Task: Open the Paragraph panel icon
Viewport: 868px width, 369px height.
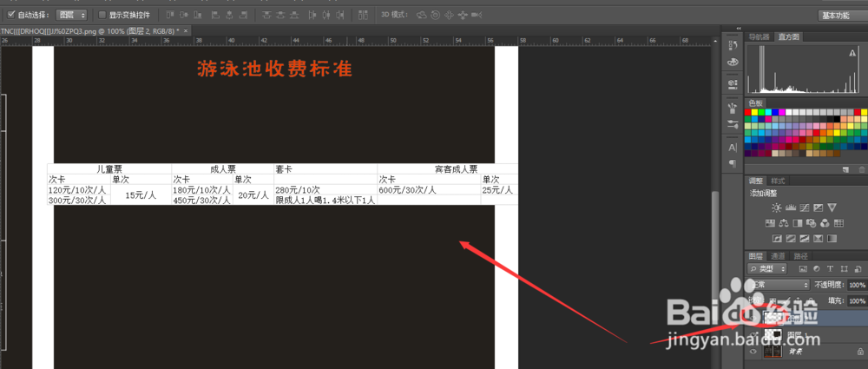Action: pyautogui.click(x=733, y=163)
